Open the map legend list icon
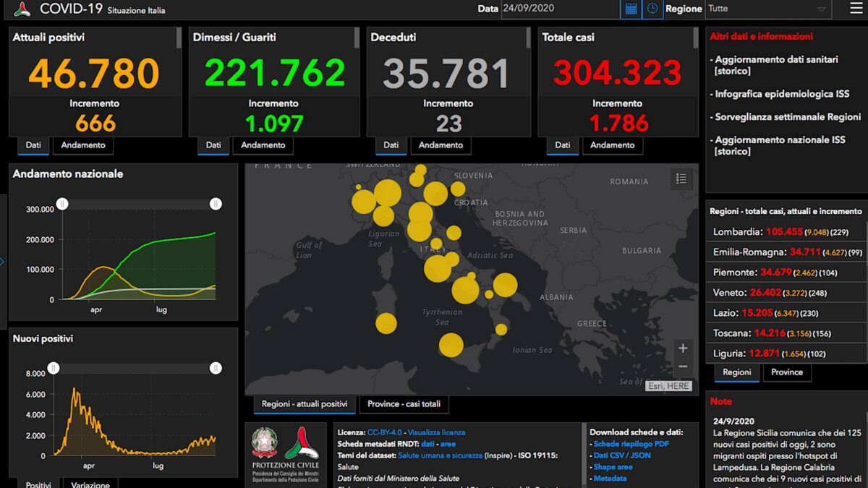The width and height of the screenshot is (868, 488). tap(681, 179)
